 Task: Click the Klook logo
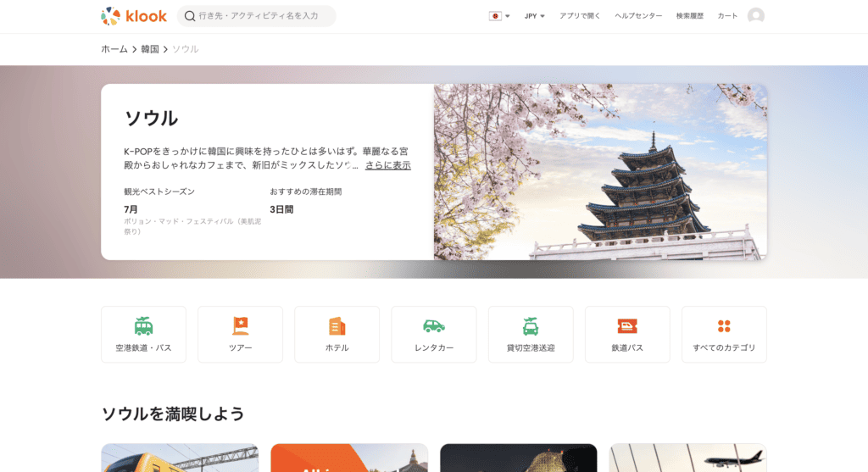pos(134,16)
